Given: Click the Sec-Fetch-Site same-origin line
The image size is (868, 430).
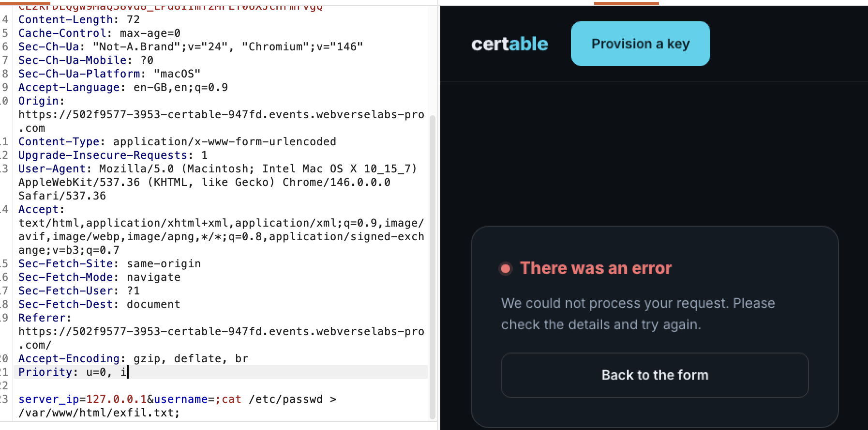Looking at the screenshot, I should pos(109,264).
